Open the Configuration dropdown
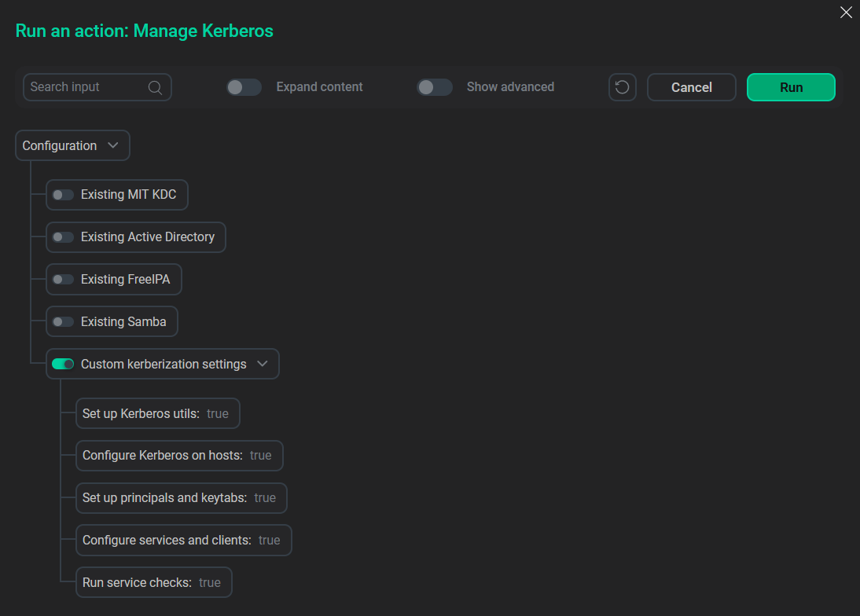Screen dimensions: 860x616 point(72,145)
